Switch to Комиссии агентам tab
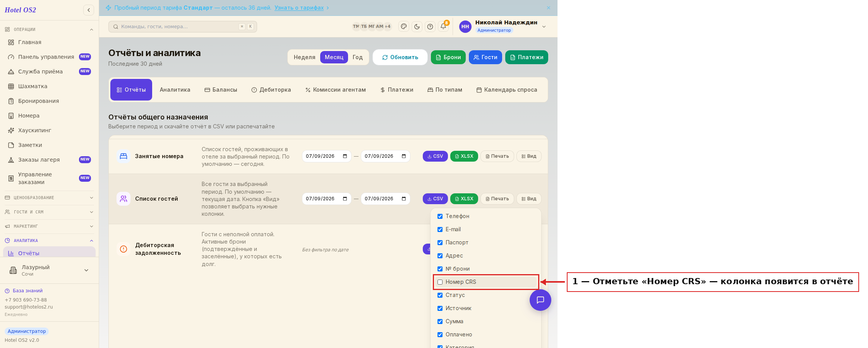 click(x=336, y=90)
